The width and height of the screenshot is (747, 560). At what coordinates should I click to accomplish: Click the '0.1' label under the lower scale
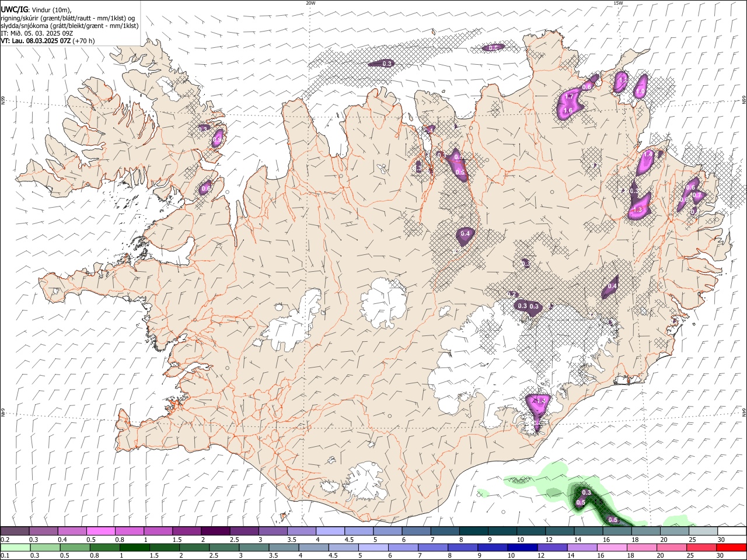coord(5,556)
